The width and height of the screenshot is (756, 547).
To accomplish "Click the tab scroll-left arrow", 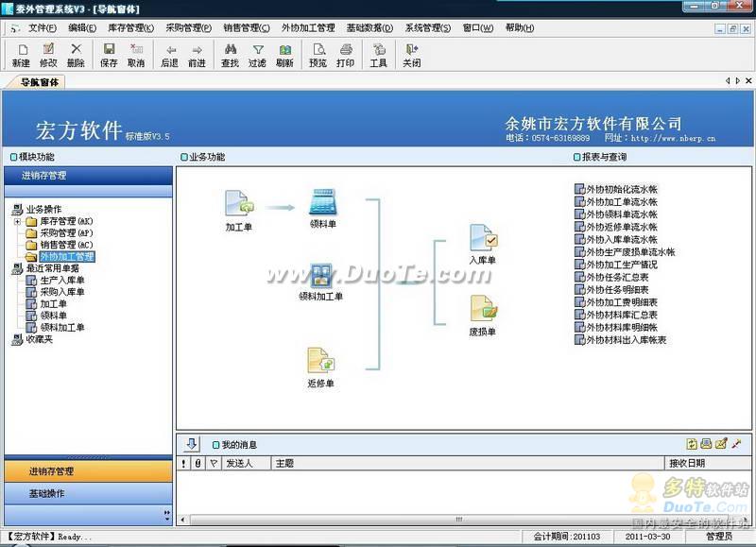I will pyautogui.click(x=728, y=81).
